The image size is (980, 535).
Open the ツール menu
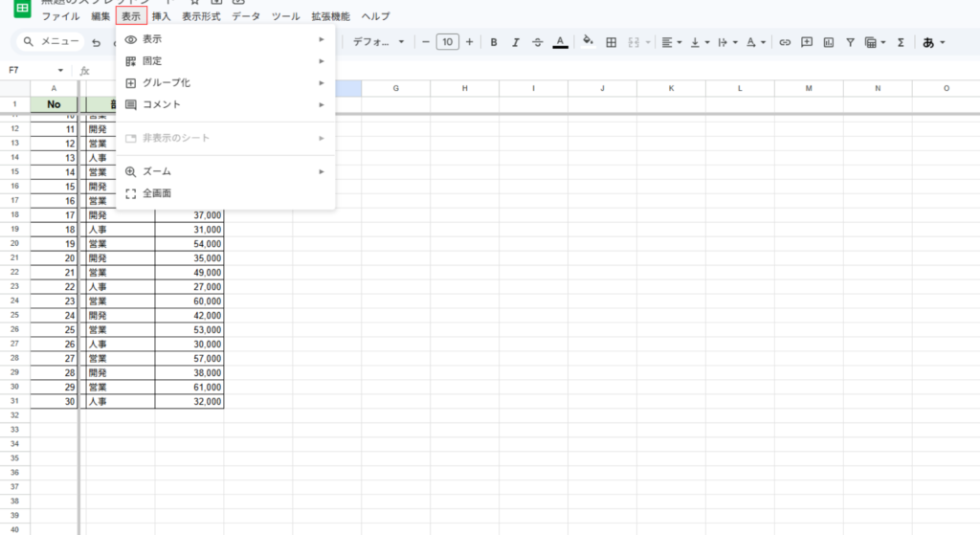[x=285, y=16]
